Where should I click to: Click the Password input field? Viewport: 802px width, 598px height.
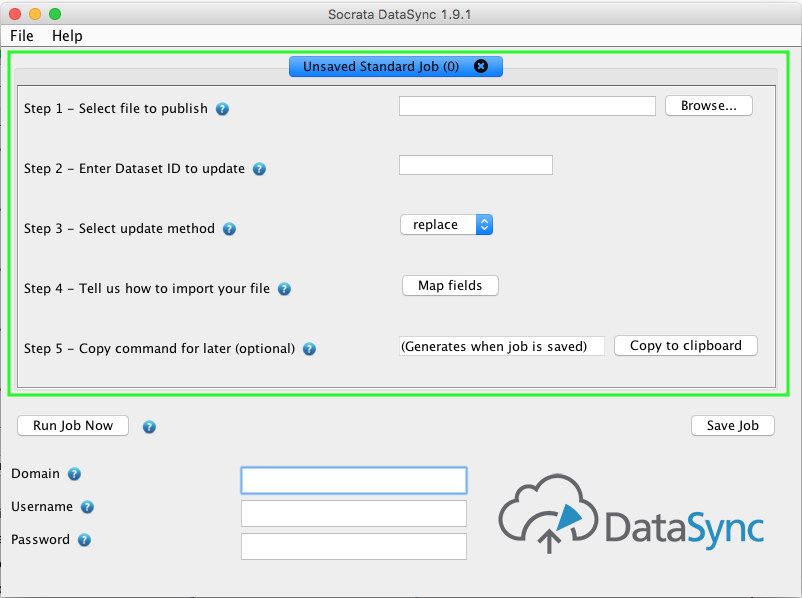pos(354,546)
